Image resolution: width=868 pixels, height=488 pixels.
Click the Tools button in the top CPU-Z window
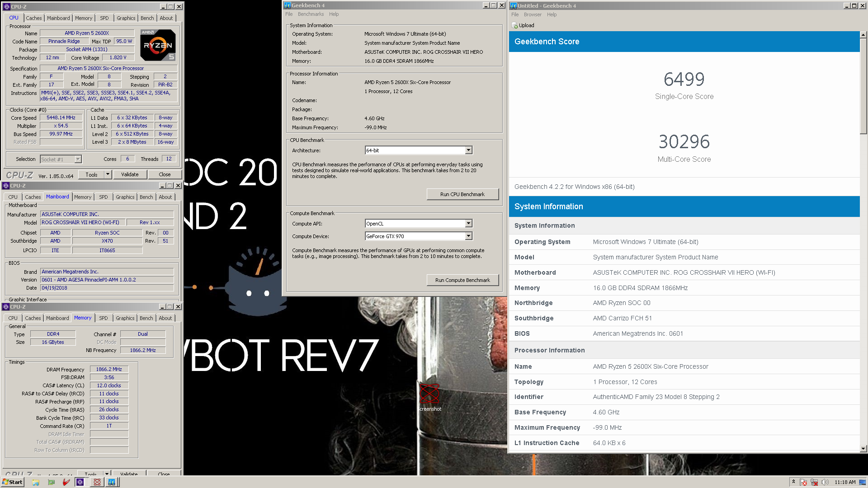pos(91,174)
